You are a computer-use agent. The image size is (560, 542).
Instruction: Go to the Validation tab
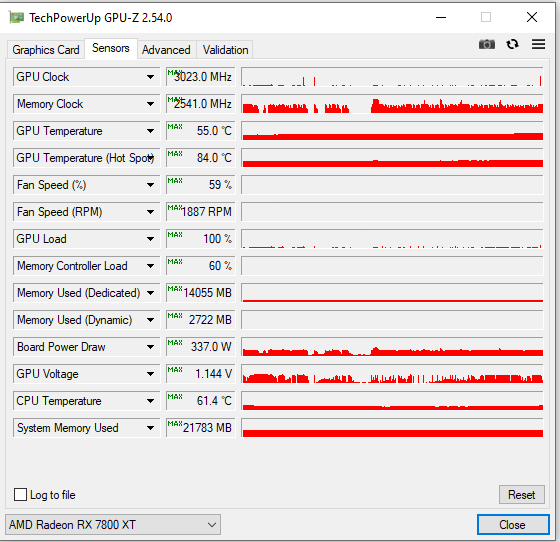click(225, 50)
